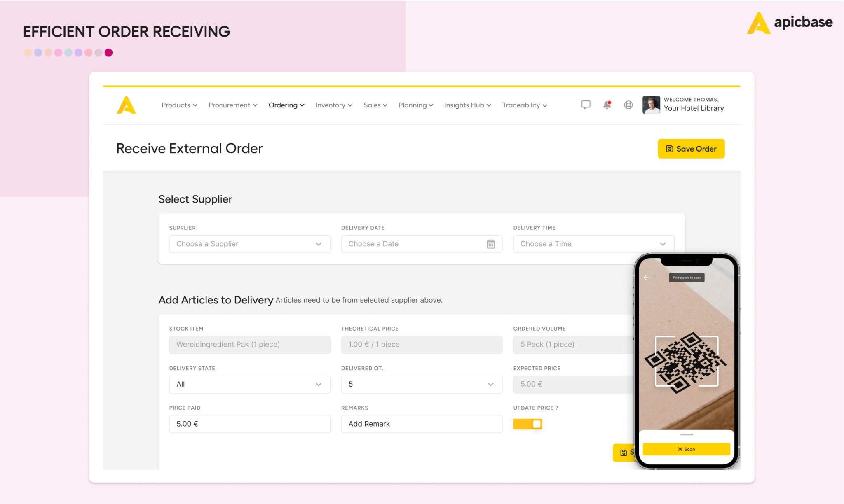844x504 pixels.
Task: Click the Save Order button
Action: (691, 149)
